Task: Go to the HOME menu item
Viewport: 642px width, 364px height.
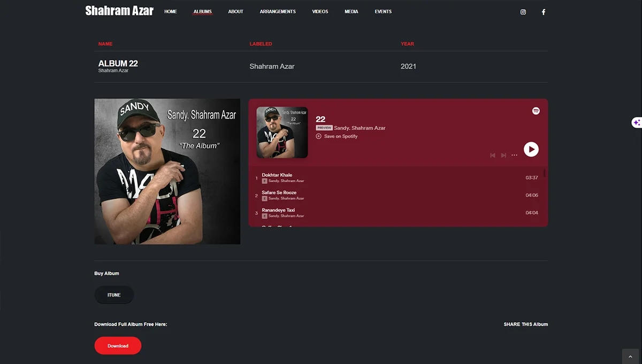Action: [x=171, y=11]
